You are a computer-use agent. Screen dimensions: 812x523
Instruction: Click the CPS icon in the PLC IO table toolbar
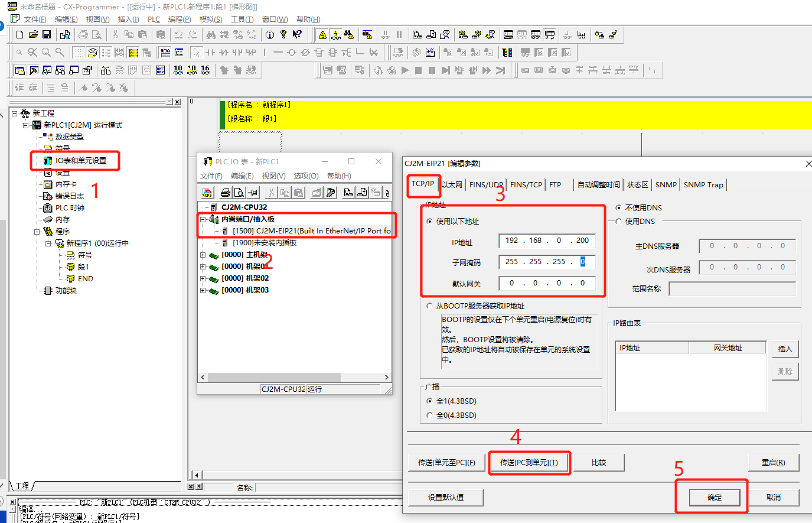[x=207, y=193]
